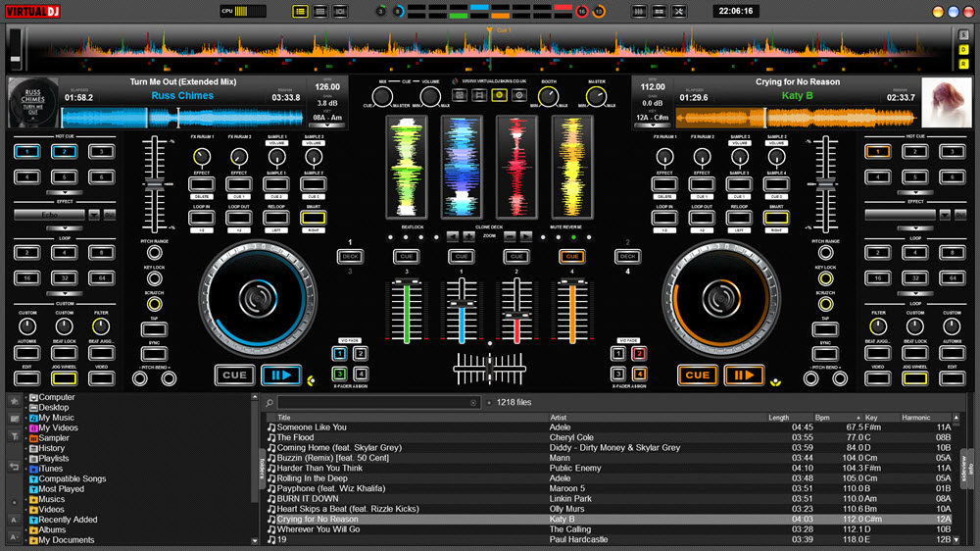Turn on headphone CUE for channel 4

[x=572, y=257]
